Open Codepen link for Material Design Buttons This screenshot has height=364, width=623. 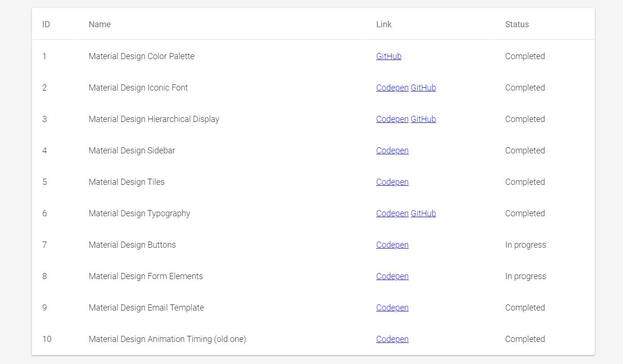392,245
